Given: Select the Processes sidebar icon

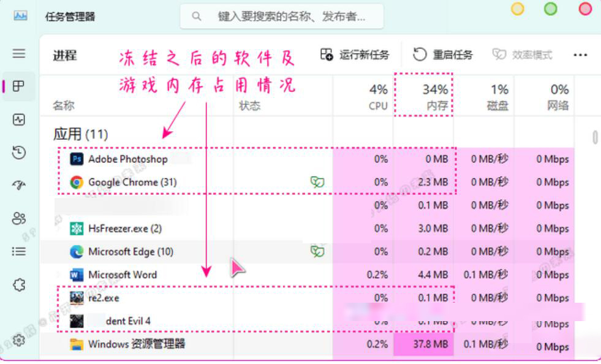Looking at the screenshot, I should pyautogui.click(x=19, y=86).
